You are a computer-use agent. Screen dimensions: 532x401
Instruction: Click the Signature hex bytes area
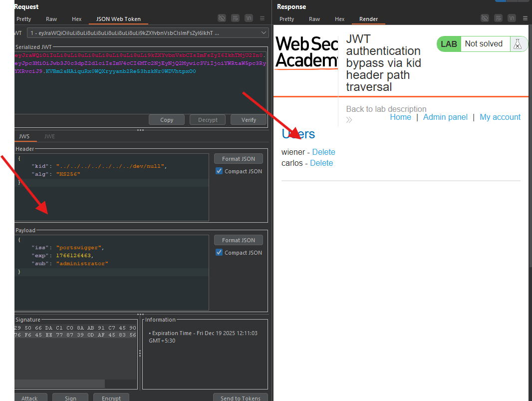(x=75, y=332)
